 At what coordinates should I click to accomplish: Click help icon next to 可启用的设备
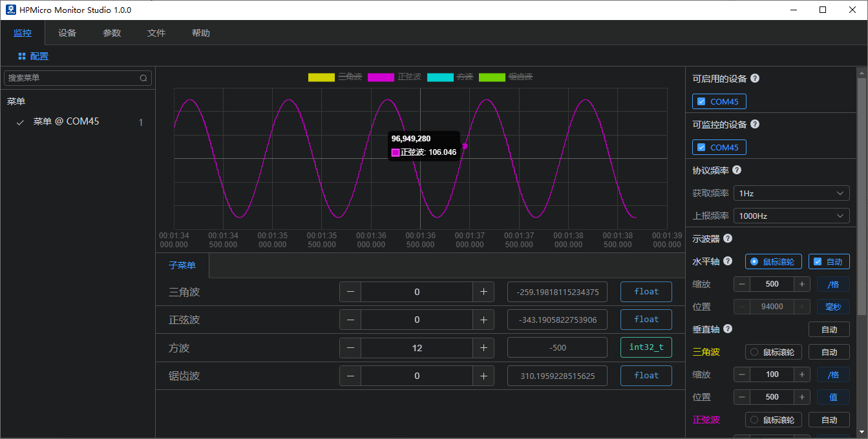click(x=755, y=78)
